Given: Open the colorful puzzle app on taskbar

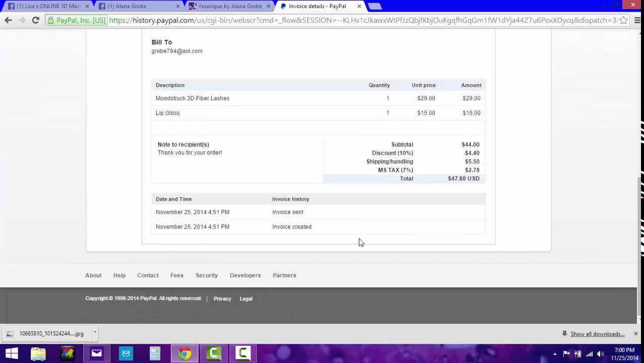Looking at the screenshot, I should [68, 353].
